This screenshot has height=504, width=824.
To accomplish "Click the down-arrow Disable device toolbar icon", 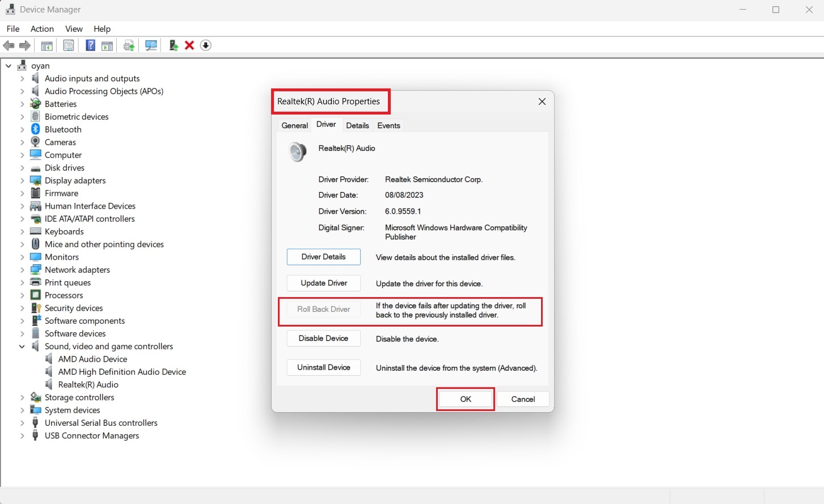I will [206, 45].
